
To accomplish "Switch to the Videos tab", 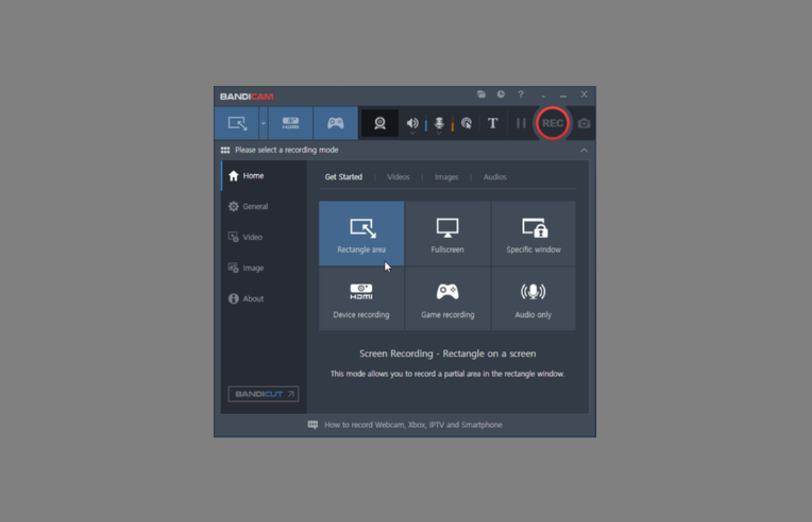I will (399, 177).
